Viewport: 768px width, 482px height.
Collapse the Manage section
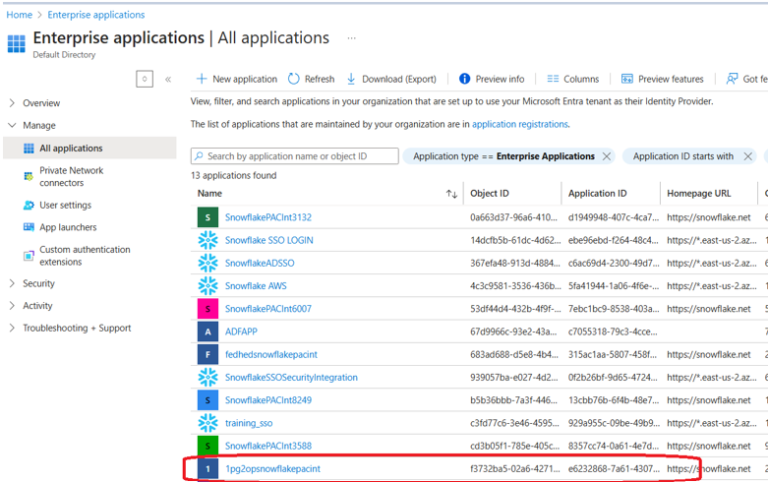[x=12, y=125]
